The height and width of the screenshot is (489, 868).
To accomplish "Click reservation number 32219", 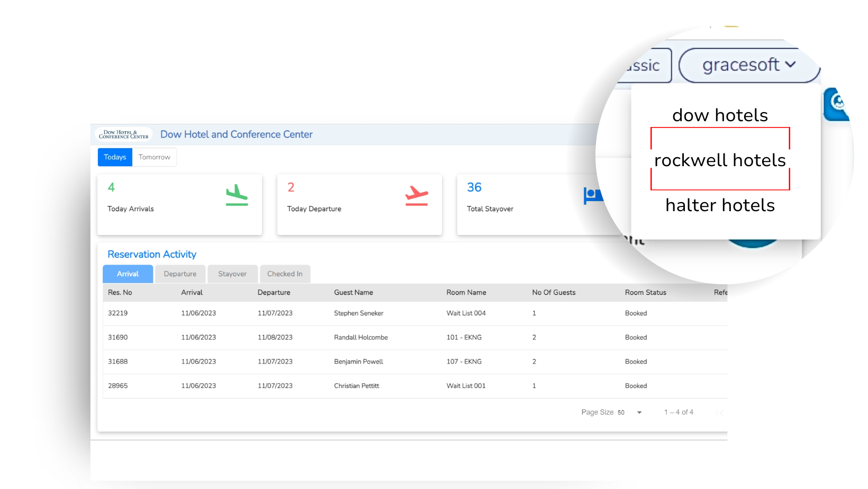I will click(117, 313).
